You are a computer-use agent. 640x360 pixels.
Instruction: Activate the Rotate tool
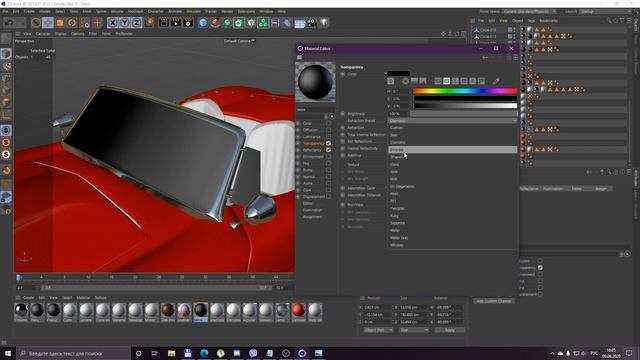pyautogui.click(x=72, y=23)
